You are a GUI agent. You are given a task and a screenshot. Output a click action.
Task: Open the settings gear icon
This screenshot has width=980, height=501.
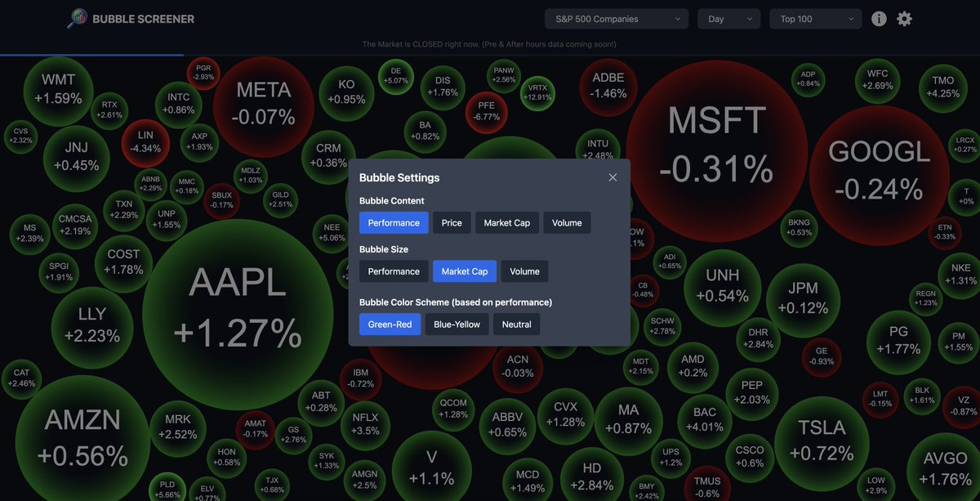coord(904,19)
